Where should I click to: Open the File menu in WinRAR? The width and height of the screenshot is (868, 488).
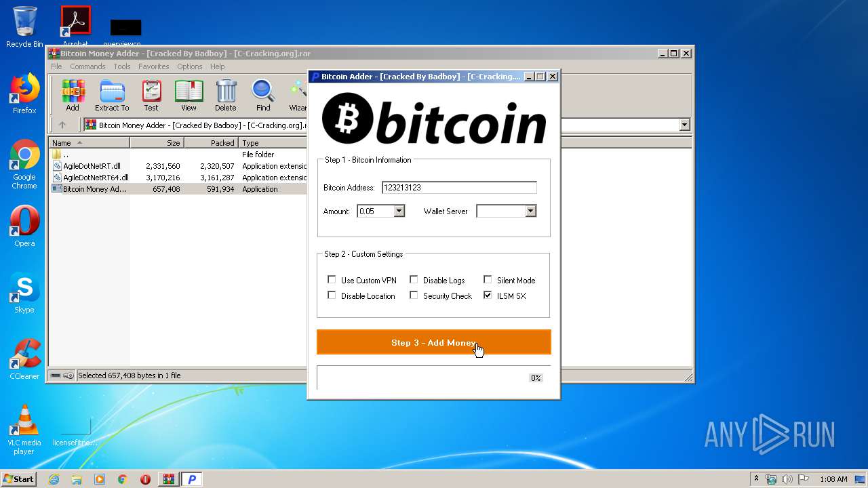56,66
